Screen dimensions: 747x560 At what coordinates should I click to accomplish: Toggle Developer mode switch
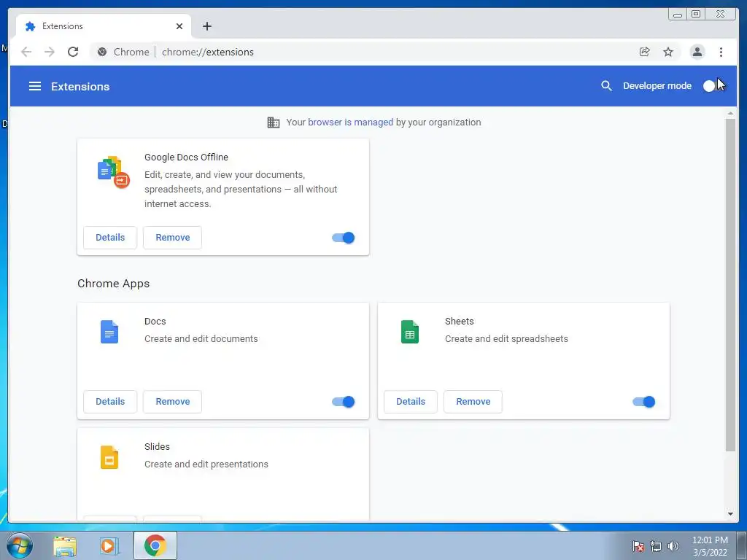click(713, 86)
